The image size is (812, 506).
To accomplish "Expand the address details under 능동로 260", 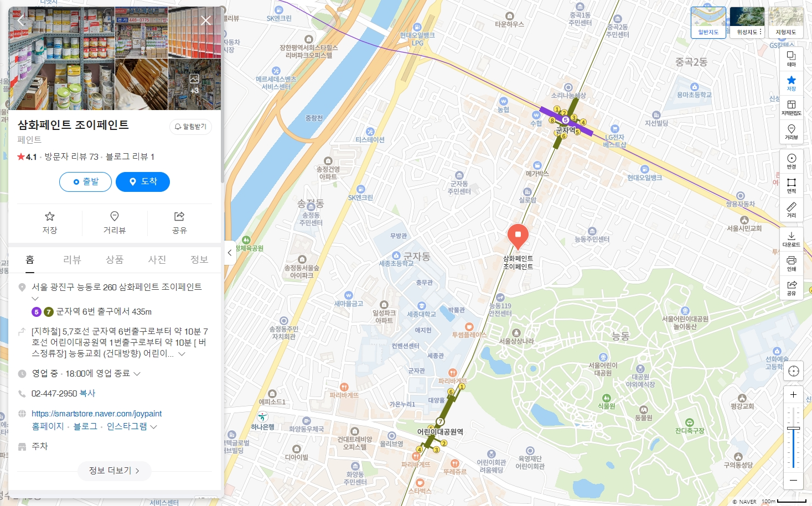I will click(x=35, y=299).
